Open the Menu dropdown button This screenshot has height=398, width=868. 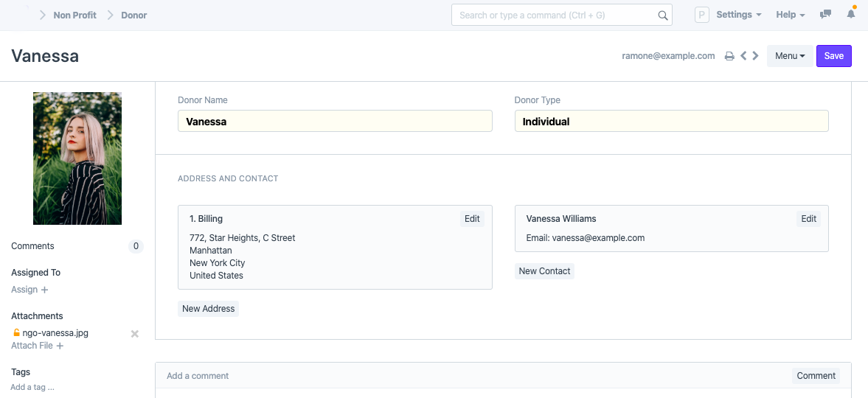click(x=789, y=56)
